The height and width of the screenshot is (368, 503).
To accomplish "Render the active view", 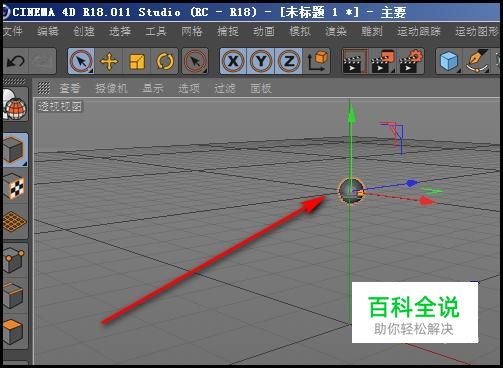I will tap(355, 61).
